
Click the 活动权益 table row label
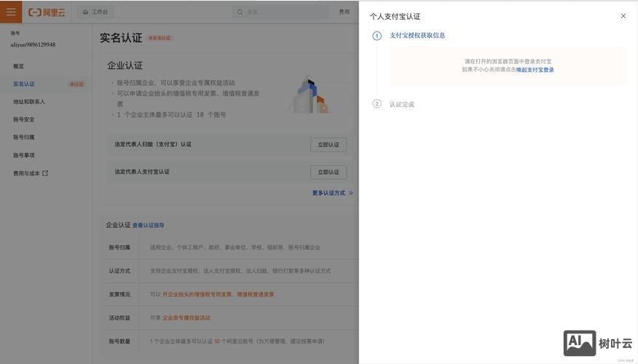click(x=119, y=317)
